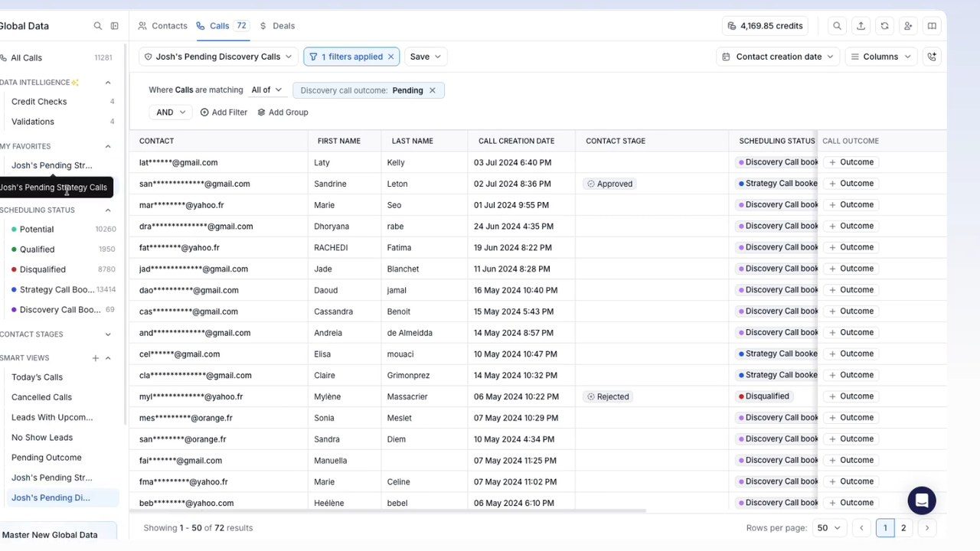Change the AND operator dropdown
Screen dimensions: 980x551
[171, 112]
